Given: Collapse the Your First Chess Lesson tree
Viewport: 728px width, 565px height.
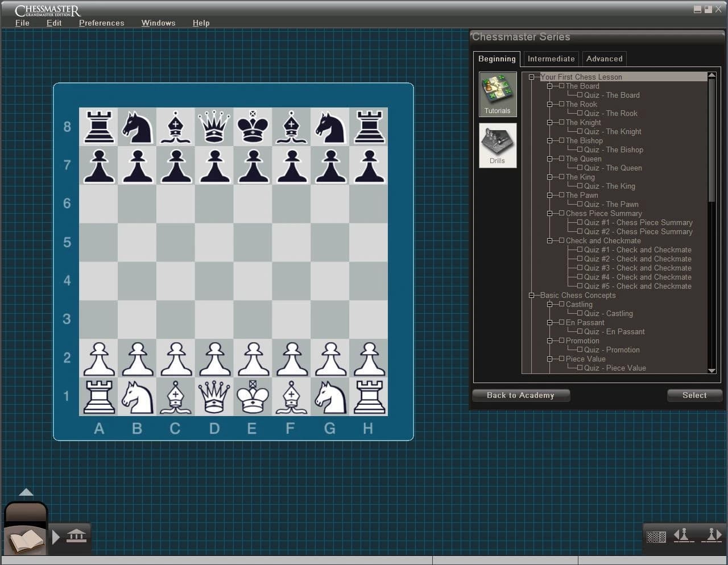Looking at the screenshot, I should coord(532,77).
